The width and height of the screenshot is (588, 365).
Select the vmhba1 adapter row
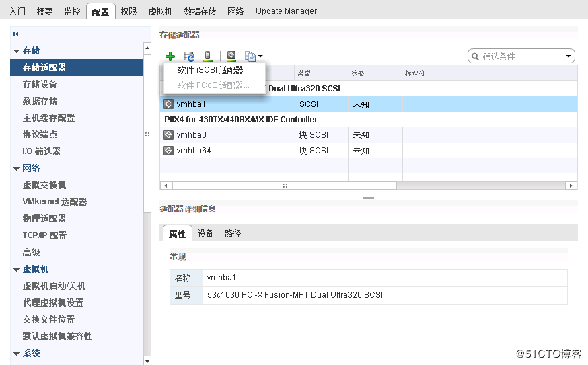(x=369, y=104)
